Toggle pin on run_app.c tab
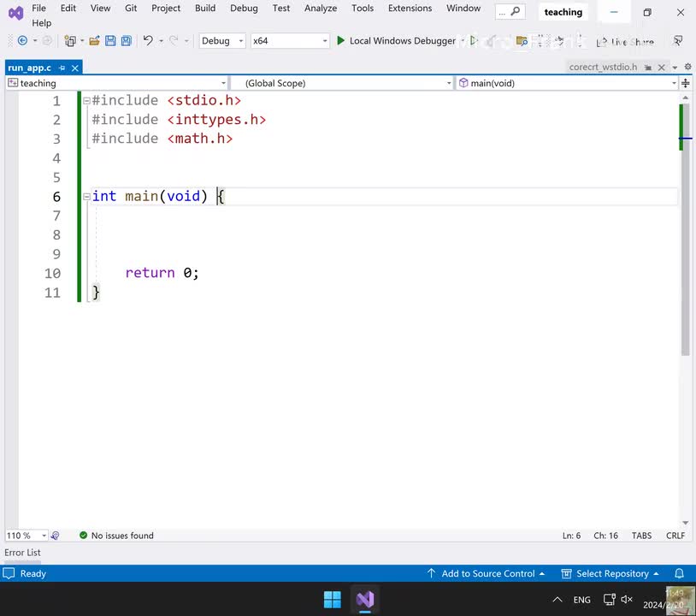696x616 pixels. pyautogui.click(x=60, y=68)
